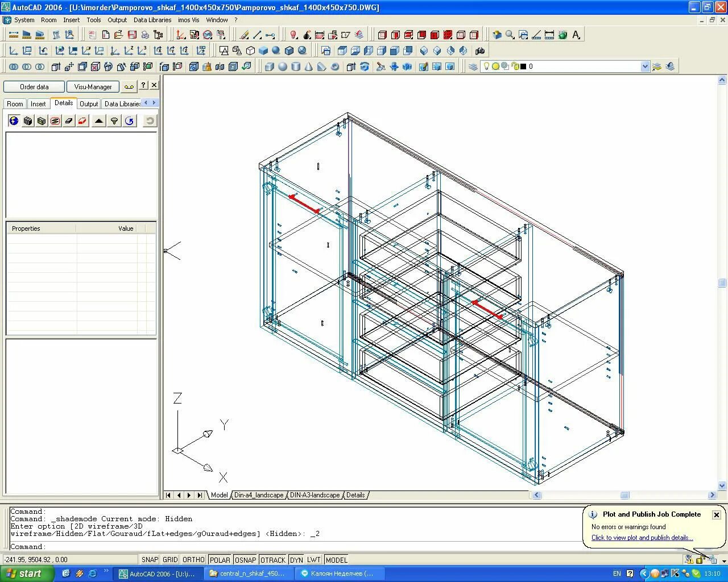The height and width of the screenshot is (582, 728).
Task: Click the command line input field
Action: [x=296, y=547]
